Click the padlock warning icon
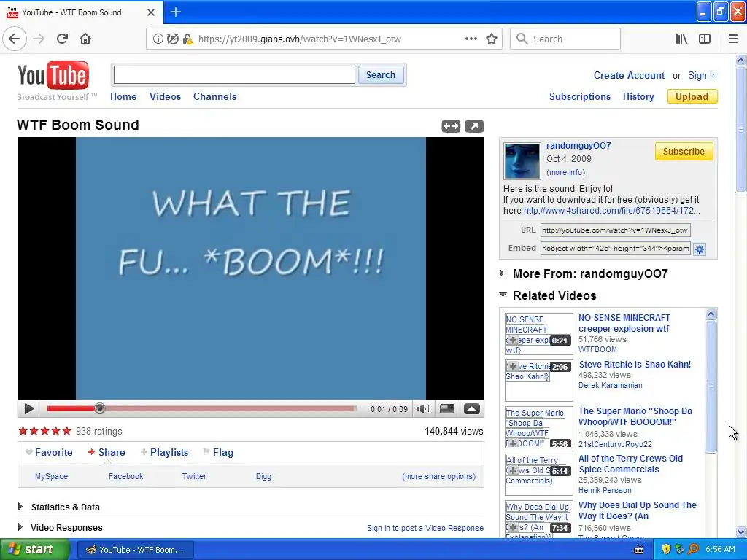 point(187,39)
